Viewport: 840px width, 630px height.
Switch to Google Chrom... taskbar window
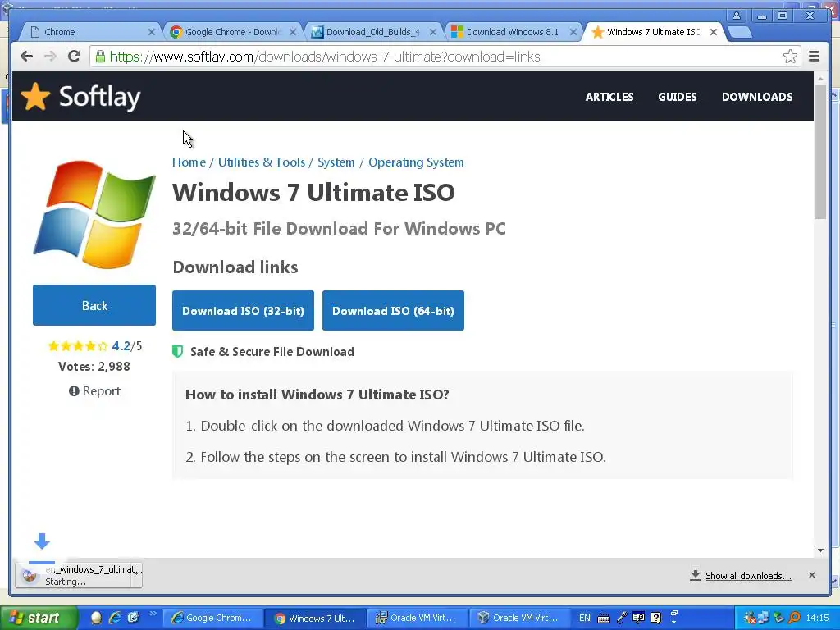pos(212,619)
